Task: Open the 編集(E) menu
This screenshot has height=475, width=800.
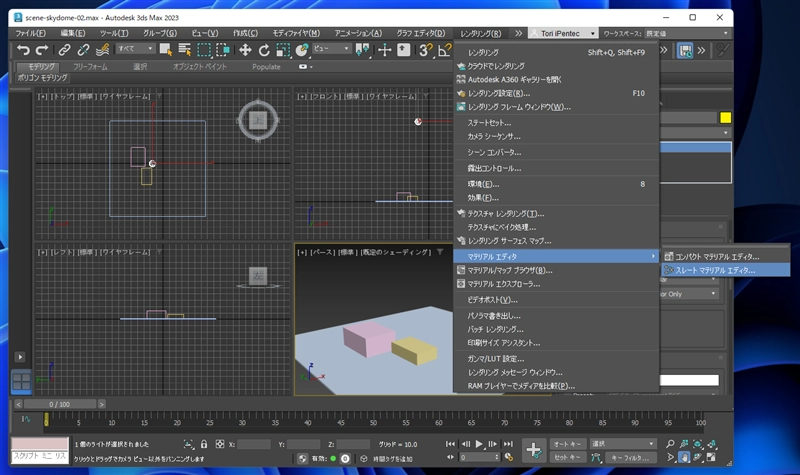Action: pos(73,33)
